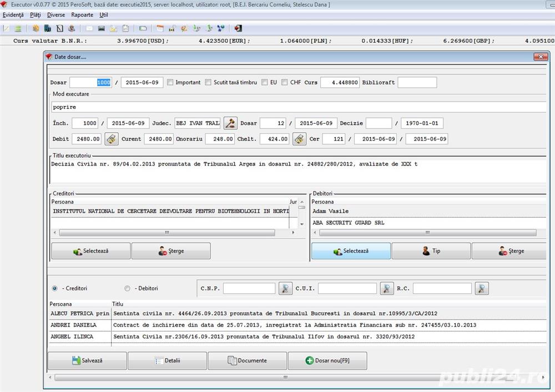
Task: Open the R.C. lookup magnifier icon
Action: (482, 288)
